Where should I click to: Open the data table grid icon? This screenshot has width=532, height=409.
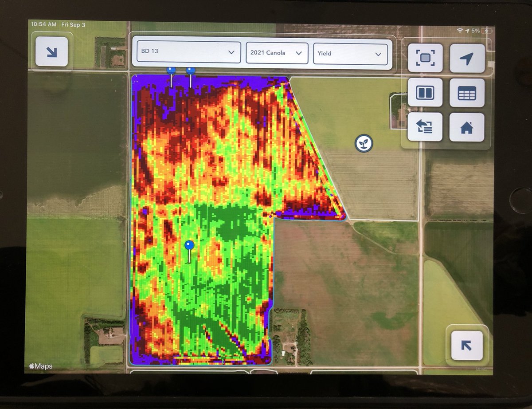pos(467,93)
